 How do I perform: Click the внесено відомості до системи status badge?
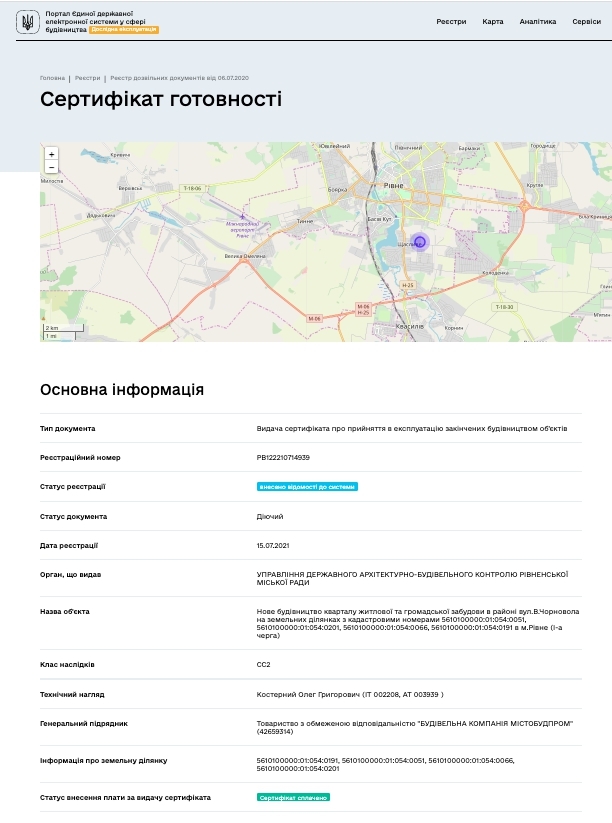(307, 487)
